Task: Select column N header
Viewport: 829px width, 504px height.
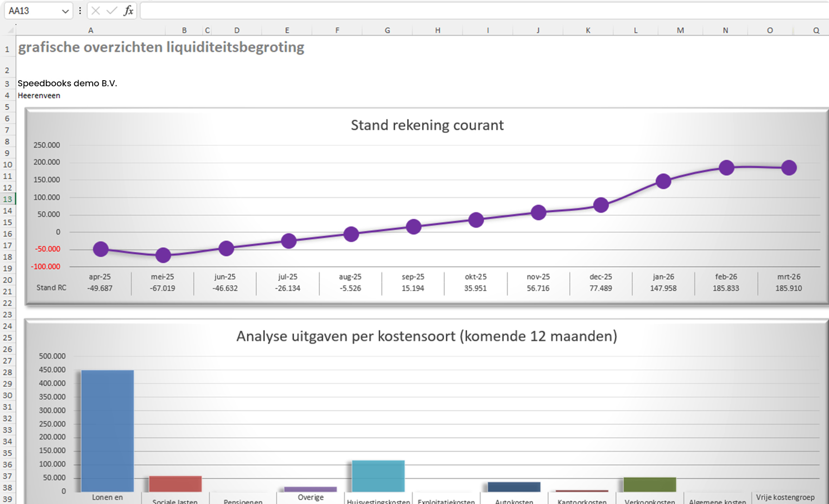Action: click(x=725, y=30)
